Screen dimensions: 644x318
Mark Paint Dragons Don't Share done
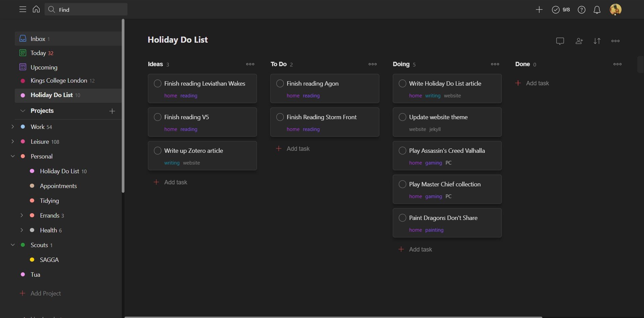point(402,218)
